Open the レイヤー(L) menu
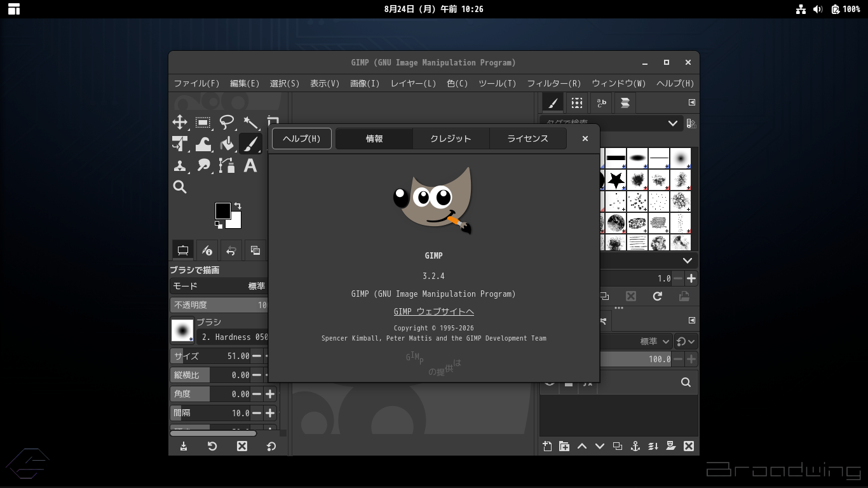 pos(414,83)
